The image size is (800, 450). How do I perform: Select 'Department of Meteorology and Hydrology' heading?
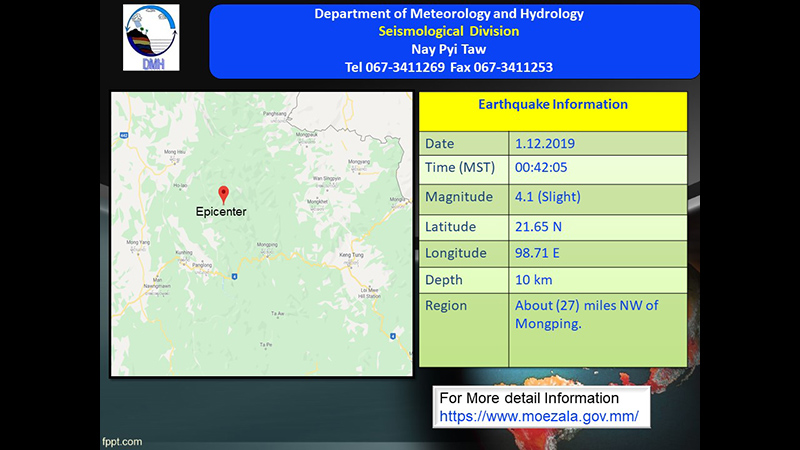[x=449, y=14]
